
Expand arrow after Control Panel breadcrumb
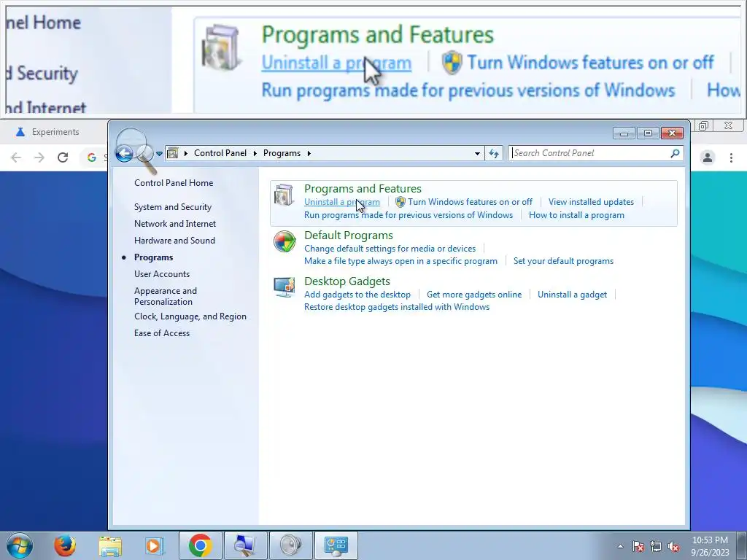[255, 153]
